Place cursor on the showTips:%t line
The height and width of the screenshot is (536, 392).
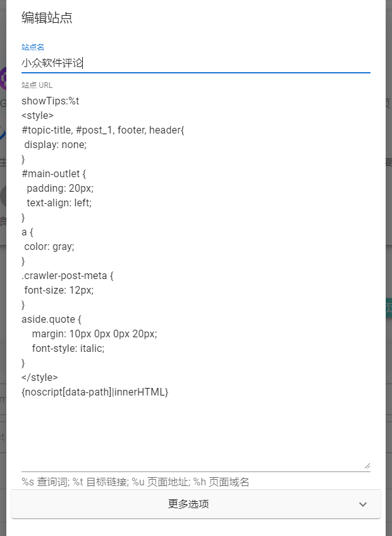(x=51, y=101)
